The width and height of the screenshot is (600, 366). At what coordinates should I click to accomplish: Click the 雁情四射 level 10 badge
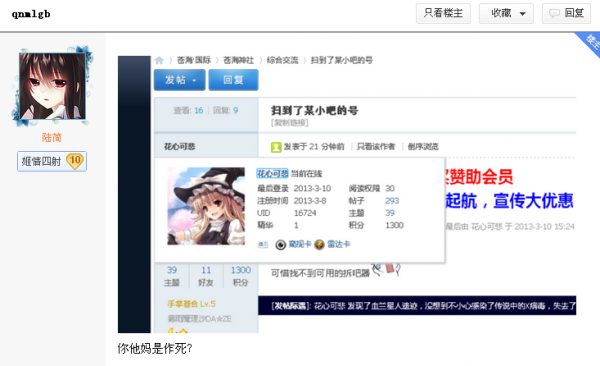(52, 161)
